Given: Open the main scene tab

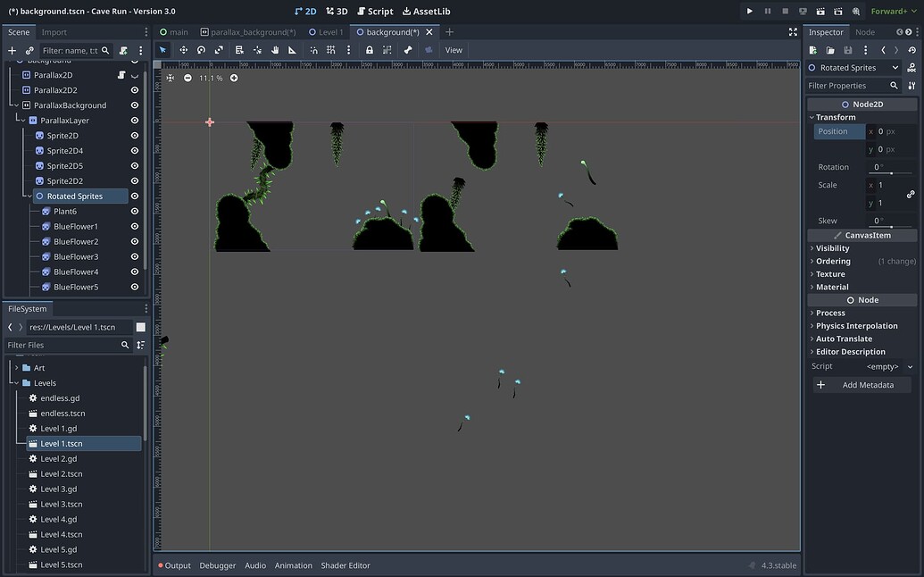Looking at the screenshot, I should pos(174,32).
